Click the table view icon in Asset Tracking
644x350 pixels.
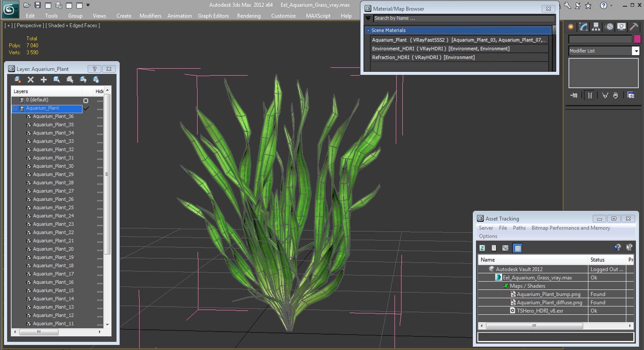click(x=518, y=248)
